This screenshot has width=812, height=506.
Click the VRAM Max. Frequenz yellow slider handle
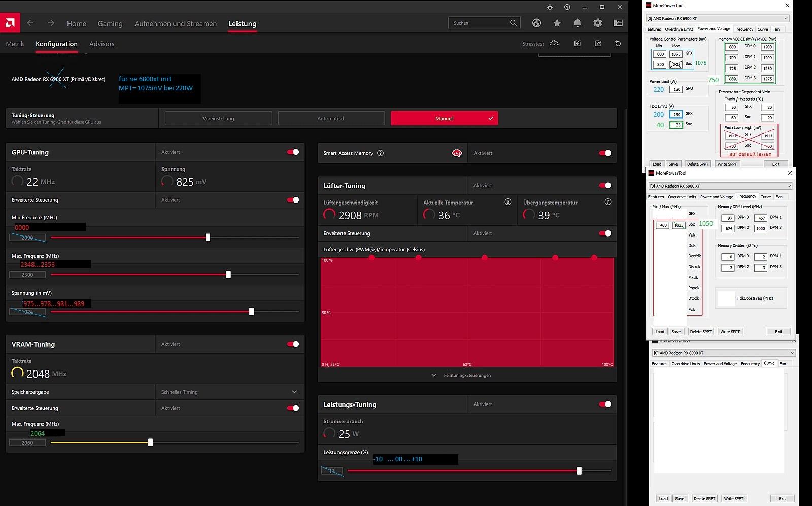tap(150, 443)
